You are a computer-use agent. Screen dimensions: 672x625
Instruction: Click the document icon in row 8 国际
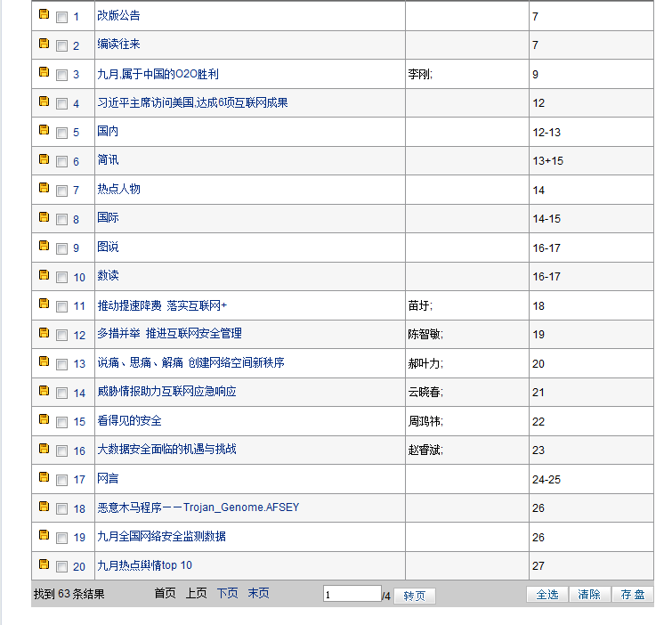[x=44, y=216]
